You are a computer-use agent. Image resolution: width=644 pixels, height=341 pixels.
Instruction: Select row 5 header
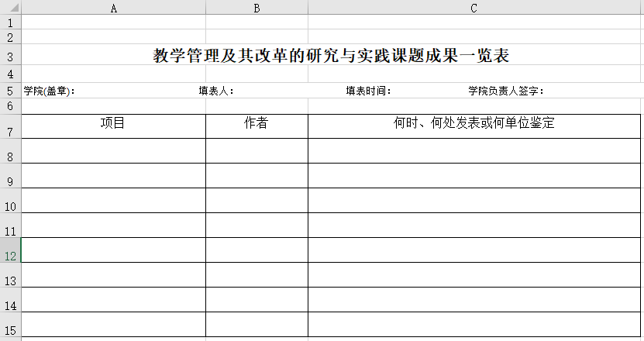click(x=10, y=91)
